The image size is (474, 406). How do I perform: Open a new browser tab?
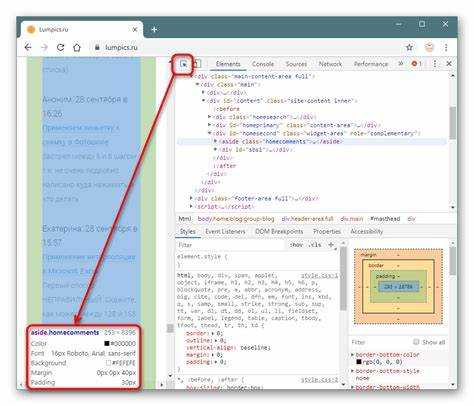[154, 30]
